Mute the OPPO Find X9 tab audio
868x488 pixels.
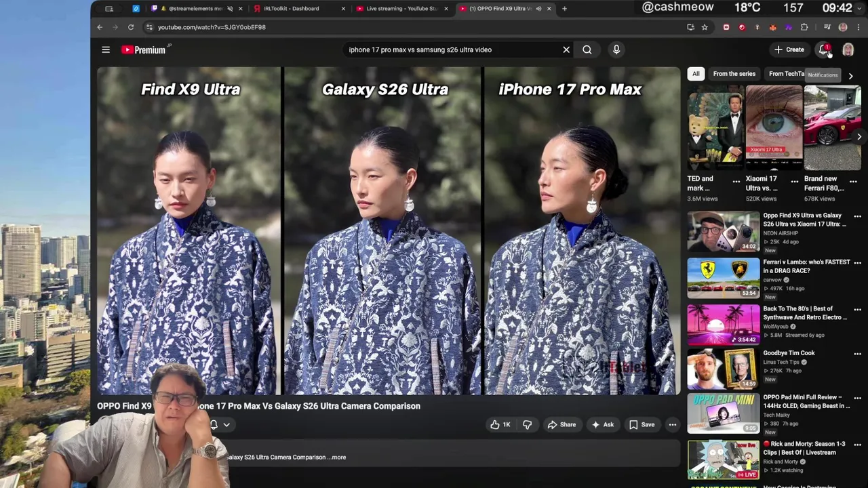[x=538, y=9]
